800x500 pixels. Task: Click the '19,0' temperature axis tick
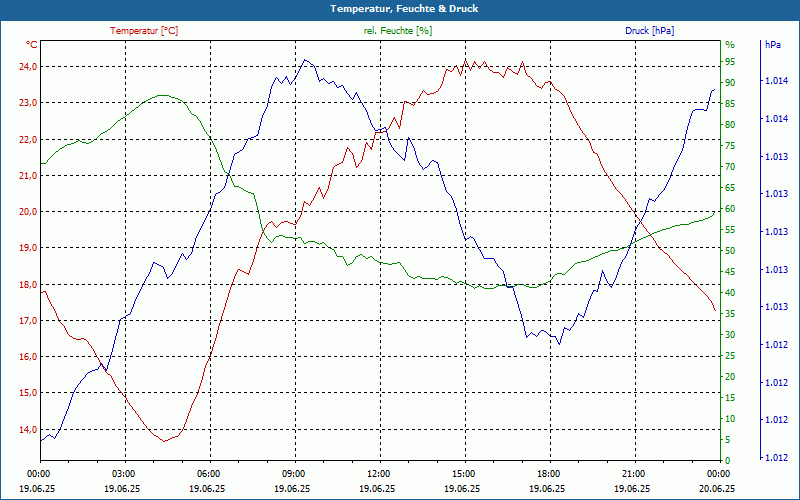click(x=28, y=247)
